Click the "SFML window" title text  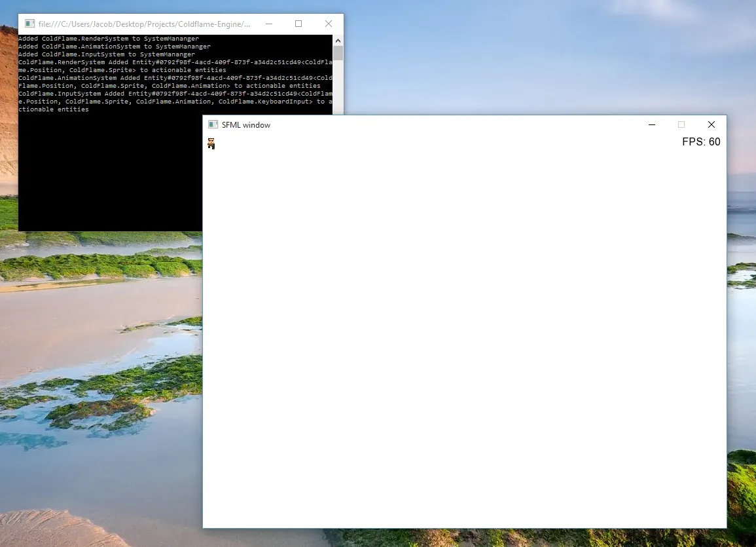point(246,124)
